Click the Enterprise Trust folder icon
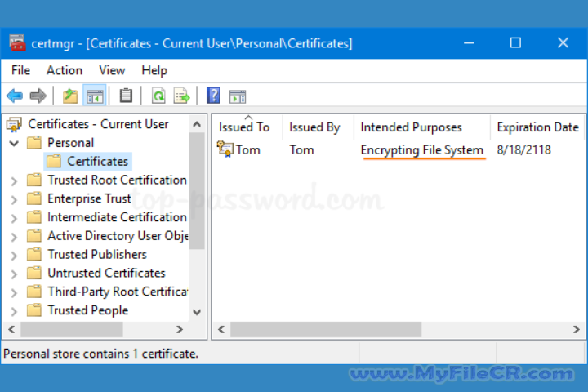Screen dimensions: 588x392 click(34, 198)
